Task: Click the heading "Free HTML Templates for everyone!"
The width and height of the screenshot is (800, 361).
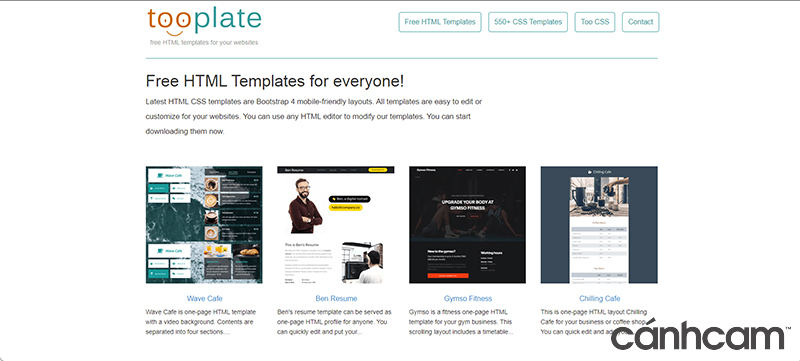Action: (275, 81)
